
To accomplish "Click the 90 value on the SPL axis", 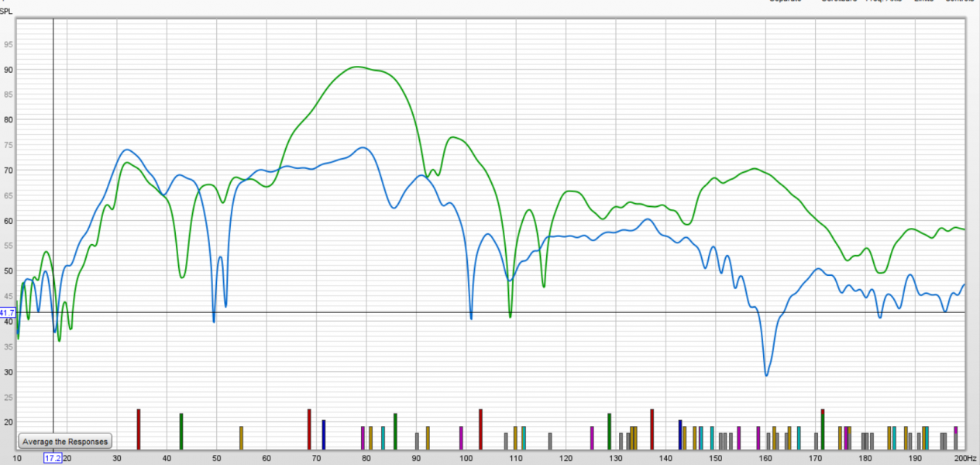I will pyautogui.click(x=9, y=70).
